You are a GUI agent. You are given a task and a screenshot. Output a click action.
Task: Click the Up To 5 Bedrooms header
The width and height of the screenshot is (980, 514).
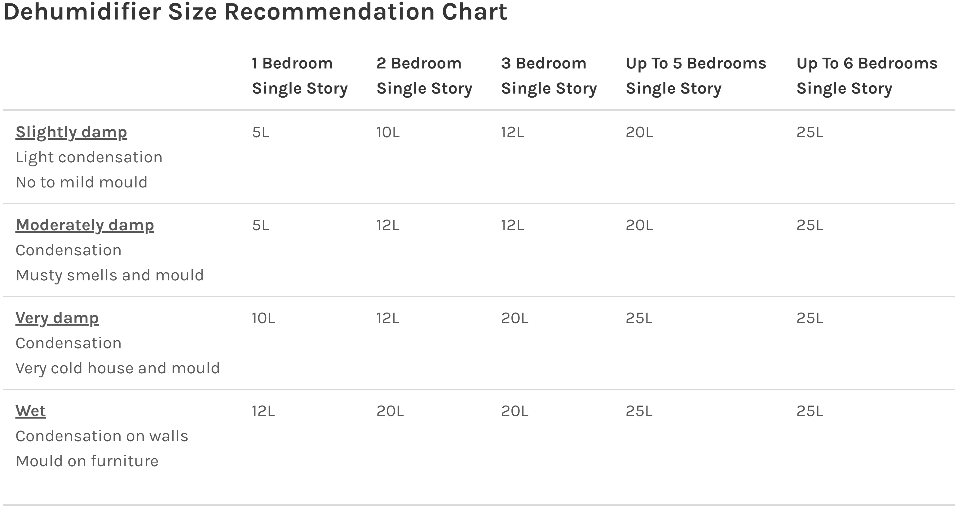pos(696,76)
